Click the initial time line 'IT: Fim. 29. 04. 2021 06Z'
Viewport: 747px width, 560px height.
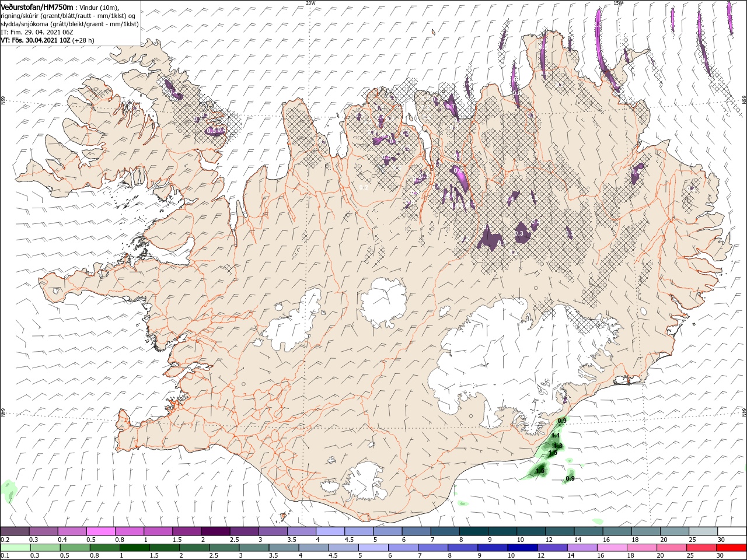pos(36,32)
